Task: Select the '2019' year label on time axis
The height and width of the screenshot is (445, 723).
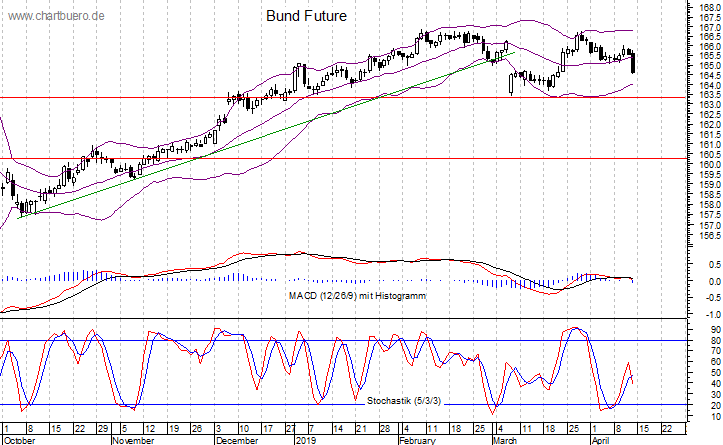Action: pyautogui.click(x=306, y=440)
